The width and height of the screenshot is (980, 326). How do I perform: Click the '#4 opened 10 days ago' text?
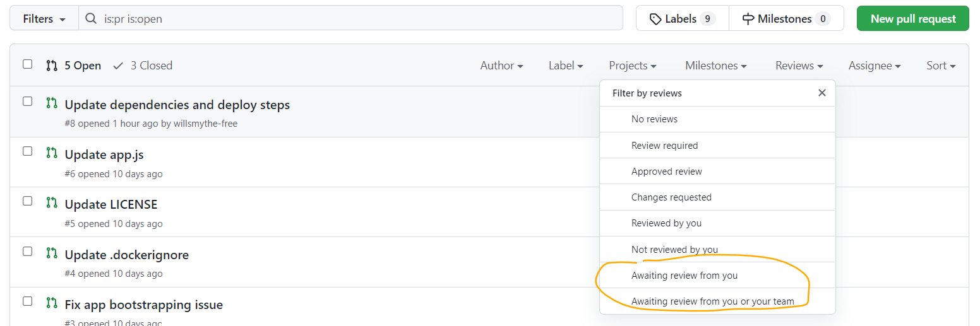pyautogui.click(x=114, y=274)
